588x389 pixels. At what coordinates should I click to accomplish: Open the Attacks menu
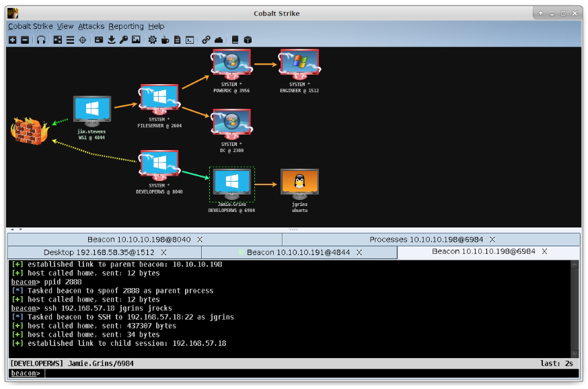pos(91,26)
